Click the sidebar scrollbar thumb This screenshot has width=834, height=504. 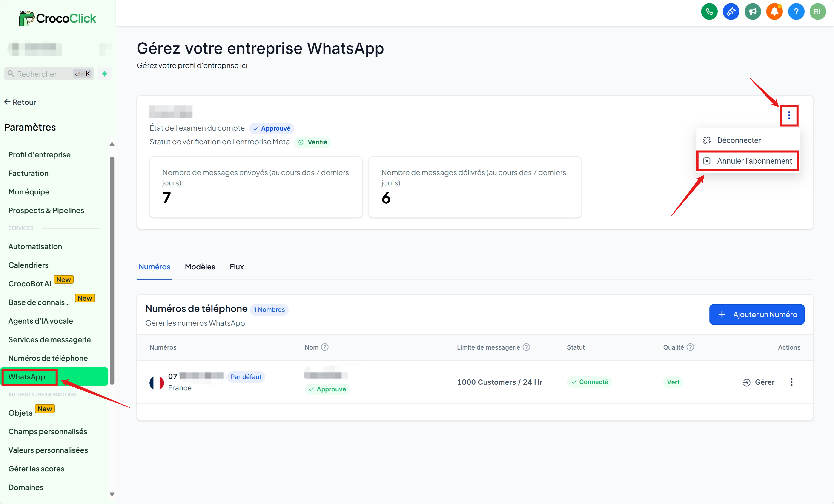pos(112,271)
